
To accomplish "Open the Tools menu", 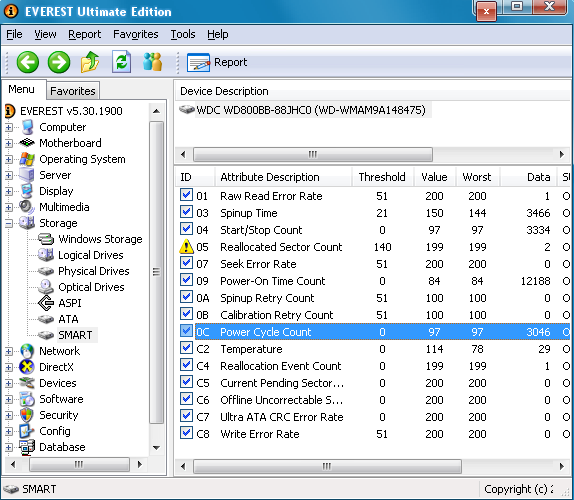I will [x=183, y=34].
